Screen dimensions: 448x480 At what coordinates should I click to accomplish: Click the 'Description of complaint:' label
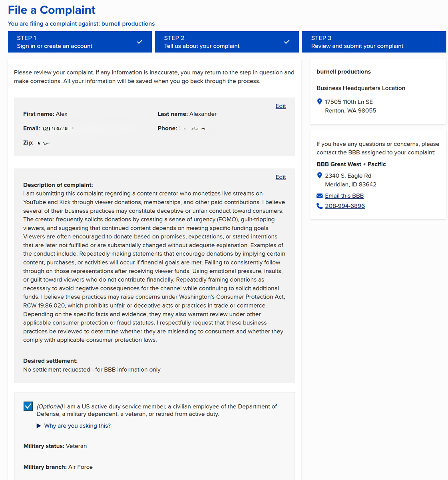click(58, 185)
